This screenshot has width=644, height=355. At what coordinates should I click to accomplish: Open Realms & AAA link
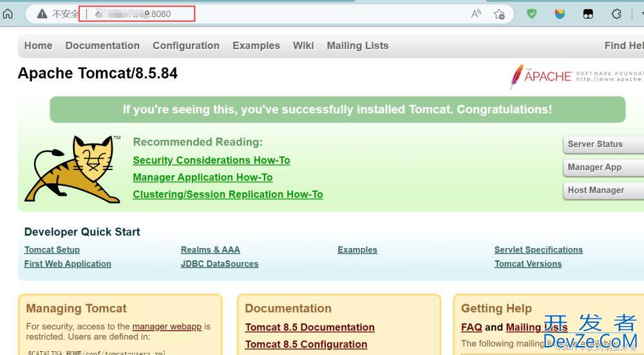[x=211, y=250]
